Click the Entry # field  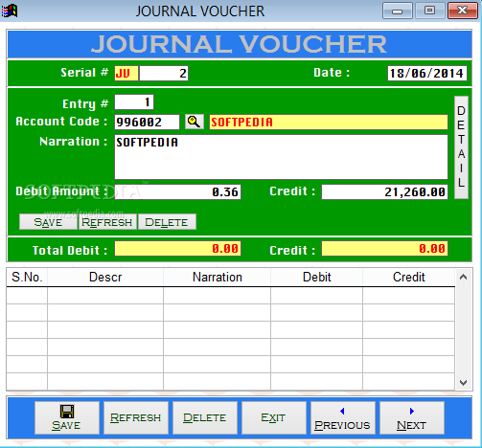(134, 102)
